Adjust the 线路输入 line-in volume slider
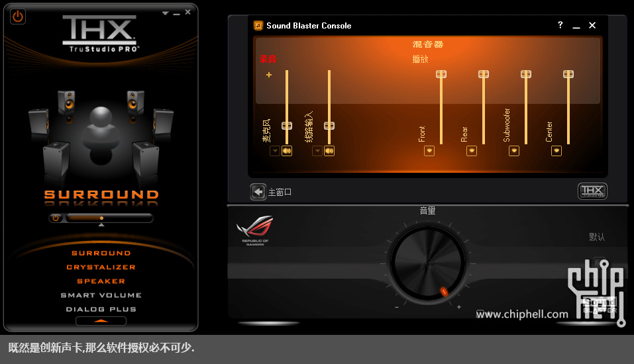Viewport: 634px width, 364px height. tap(329, 126)
